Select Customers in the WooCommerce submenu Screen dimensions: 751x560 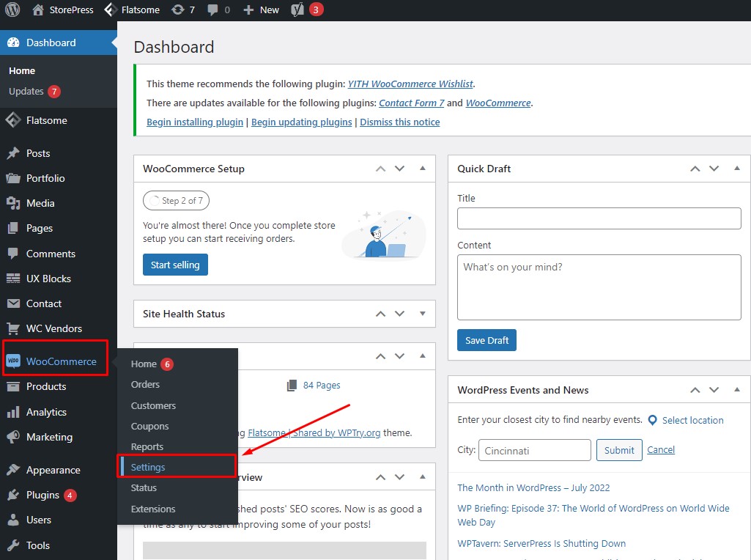coord(153,405)
